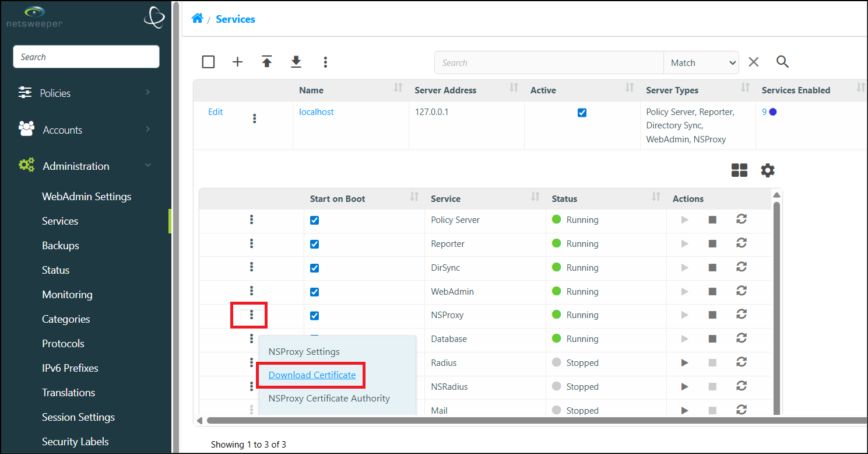Select NSProxy Certificate Authority entry
Viewport: 868px width, 454px height.
(329, 398)
